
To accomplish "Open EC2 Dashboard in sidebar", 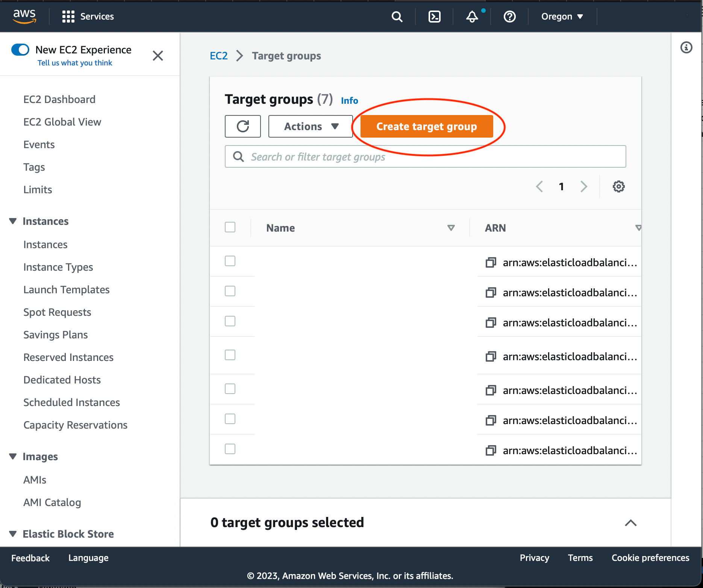I will click(x=59, y=99).
